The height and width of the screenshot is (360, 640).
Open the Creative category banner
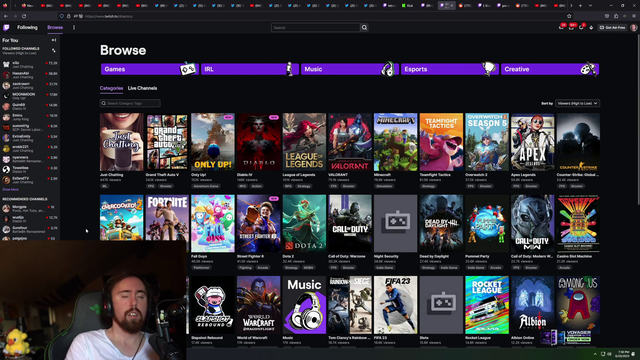coord(550,69)
